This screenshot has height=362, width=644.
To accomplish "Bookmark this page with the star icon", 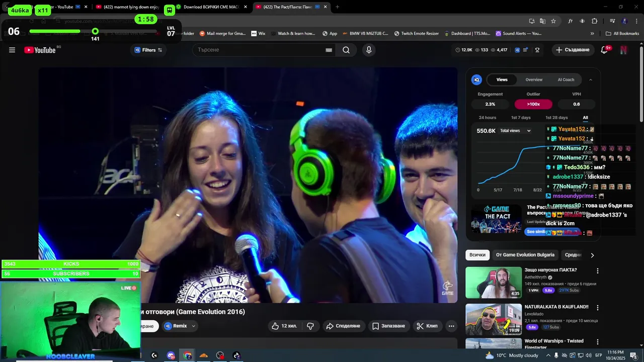I will pos(553,21).
